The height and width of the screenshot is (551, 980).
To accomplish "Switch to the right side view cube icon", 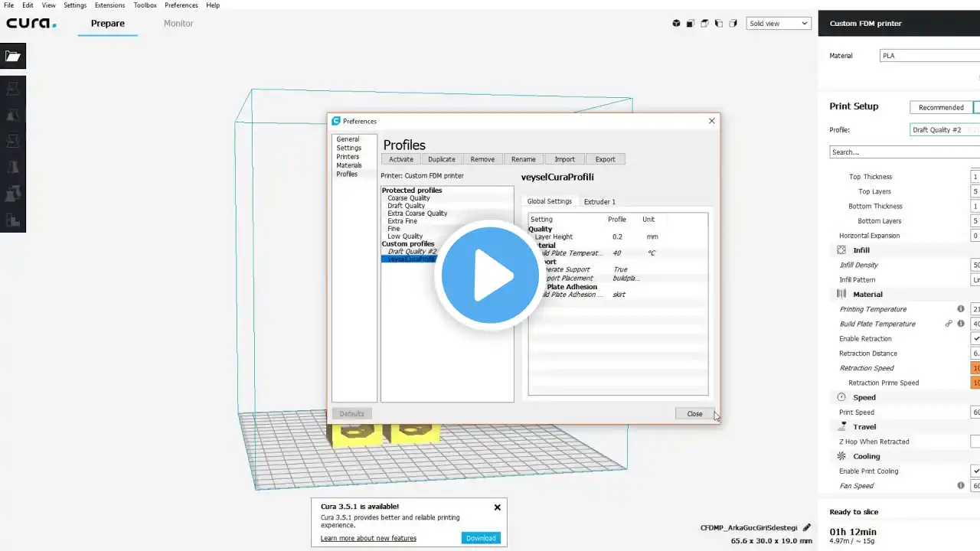I will [733, 24].
